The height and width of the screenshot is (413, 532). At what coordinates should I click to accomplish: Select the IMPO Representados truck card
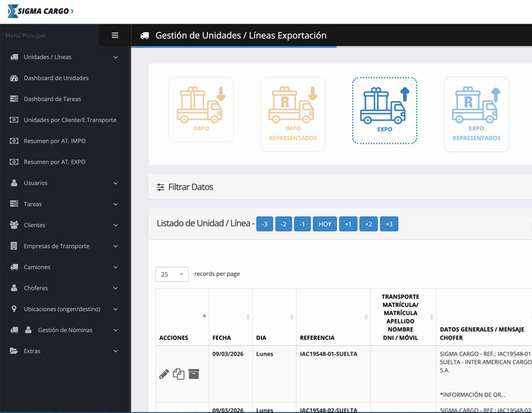click(293, 114)
